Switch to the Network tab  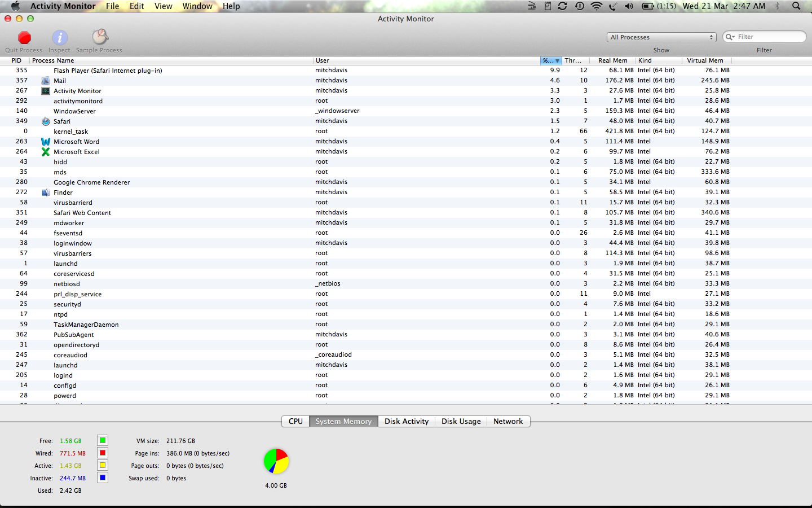(x=508, y=421)
